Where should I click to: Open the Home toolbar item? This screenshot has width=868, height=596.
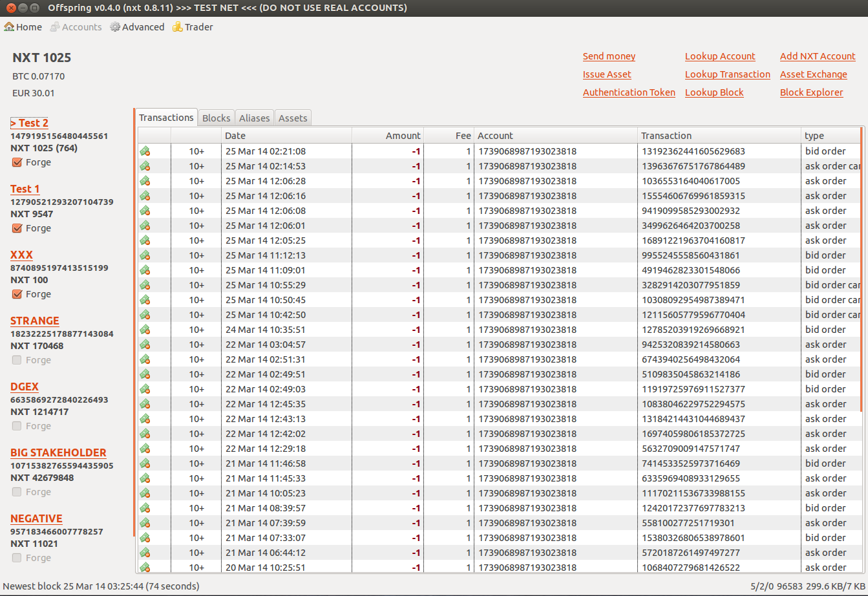click(23, 27)
